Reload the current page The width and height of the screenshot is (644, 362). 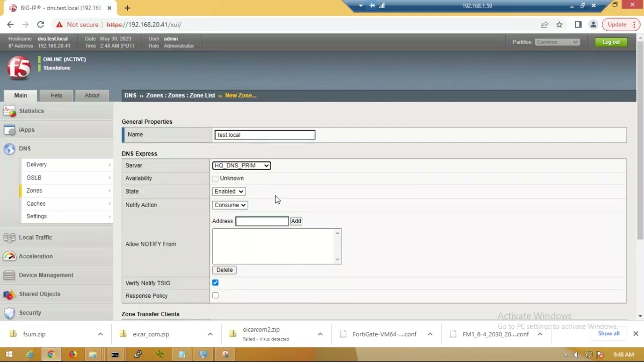click(40, 24)
